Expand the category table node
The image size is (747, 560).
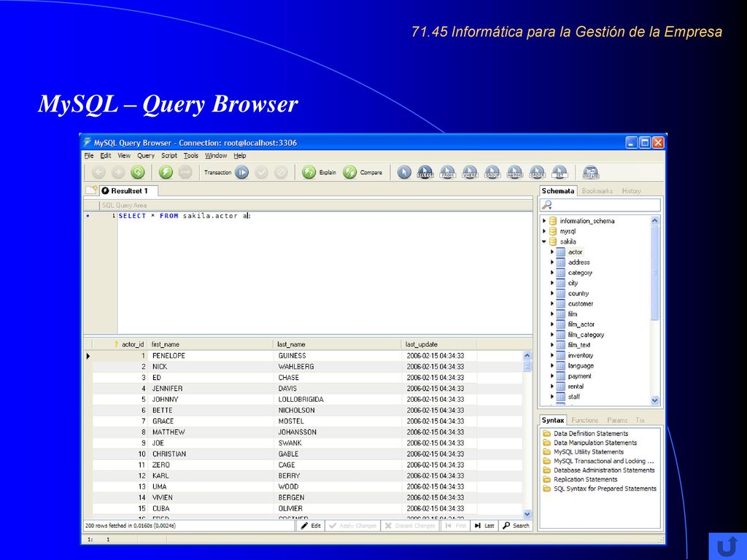552,273
